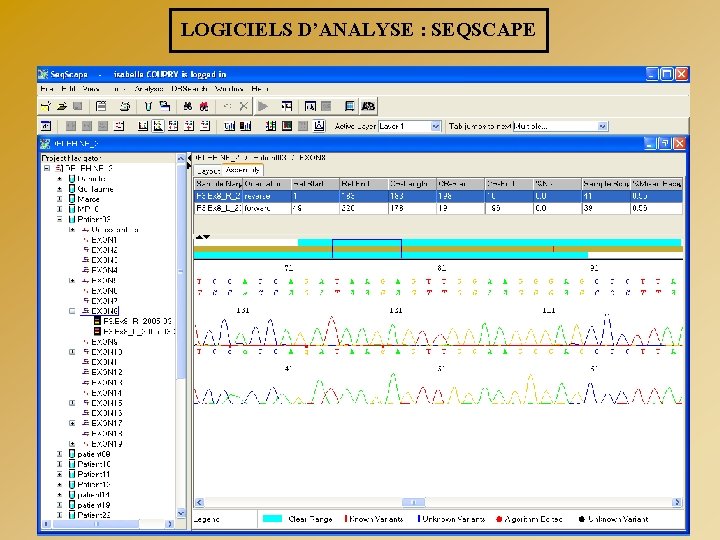This screenshot has width=720, height=540.
Task: Select Marco in the project navigator
Action: 88,199
